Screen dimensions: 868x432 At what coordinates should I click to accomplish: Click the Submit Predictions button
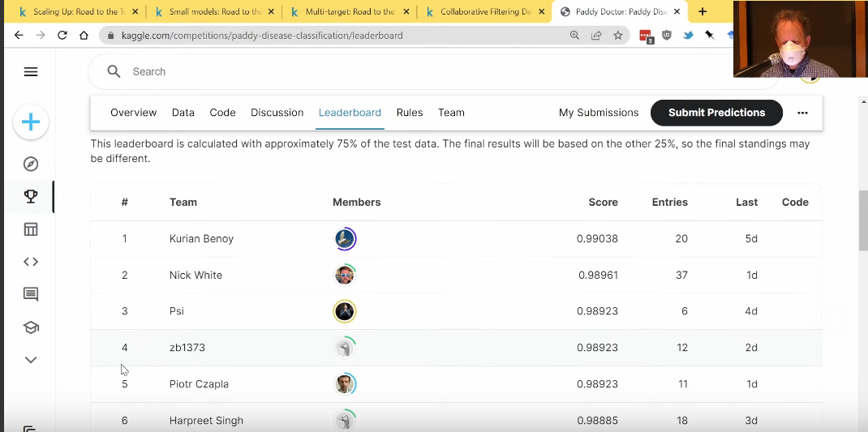716,113
